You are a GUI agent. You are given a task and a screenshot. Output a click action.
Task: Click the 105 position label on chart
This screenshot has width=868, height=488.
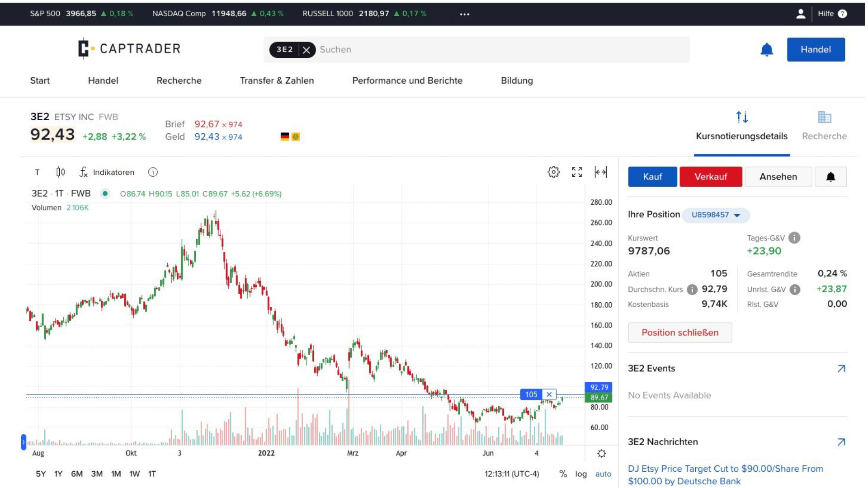point(531,394)
